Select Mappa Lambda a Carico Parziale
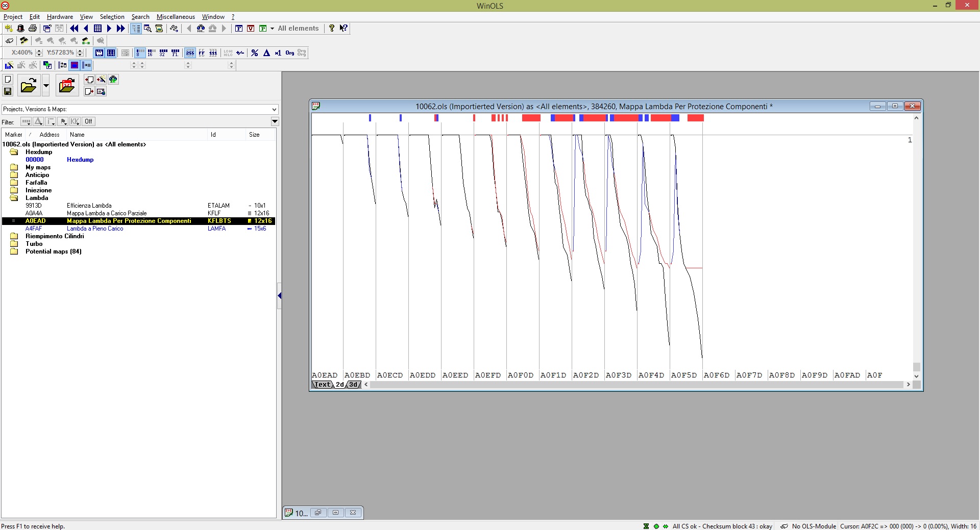The height and width of the screenshot is (530, 980). coord(138,213)
